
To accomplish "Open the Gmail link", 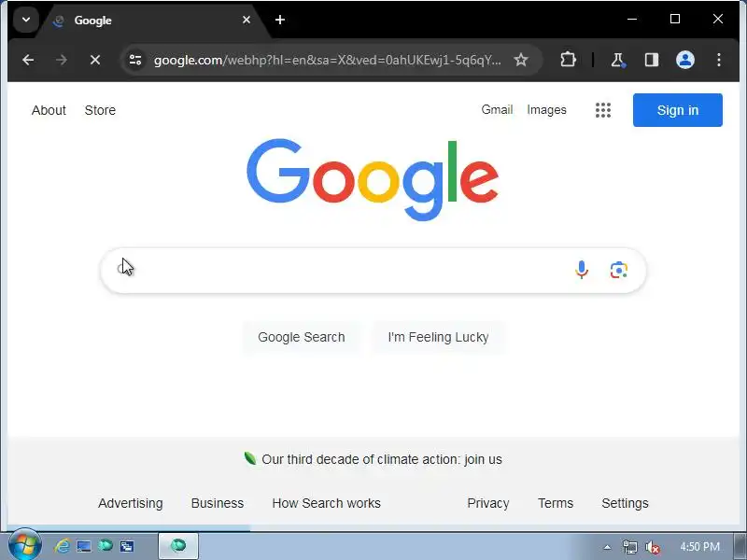I will [x=497, y=110].
